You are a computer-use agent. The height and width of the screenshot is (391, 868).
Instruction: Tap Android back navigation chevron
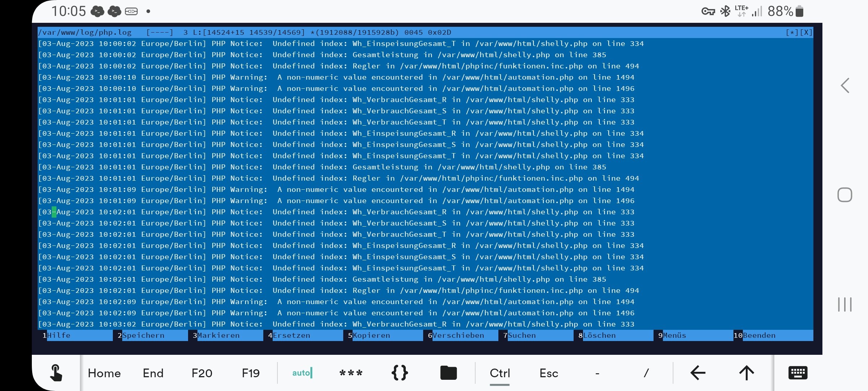(845, 86)
